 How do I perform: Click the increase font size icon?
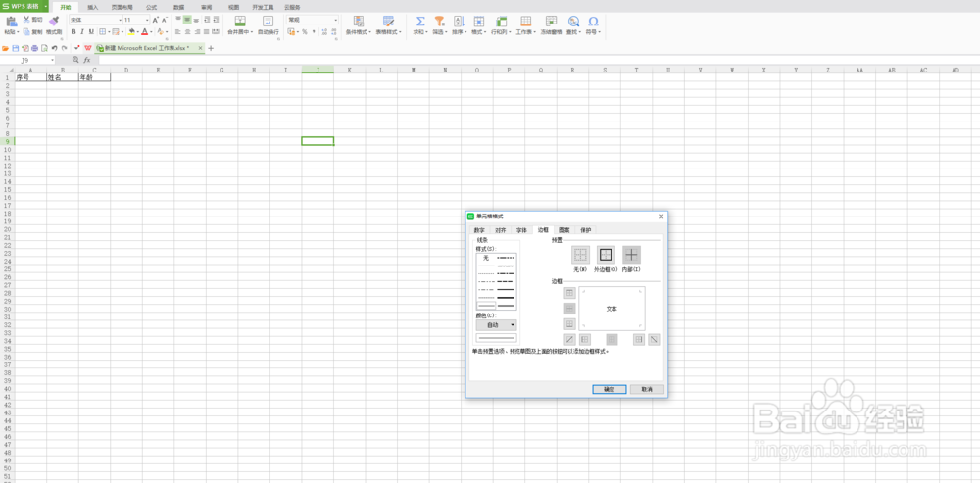tap(156, 20)
